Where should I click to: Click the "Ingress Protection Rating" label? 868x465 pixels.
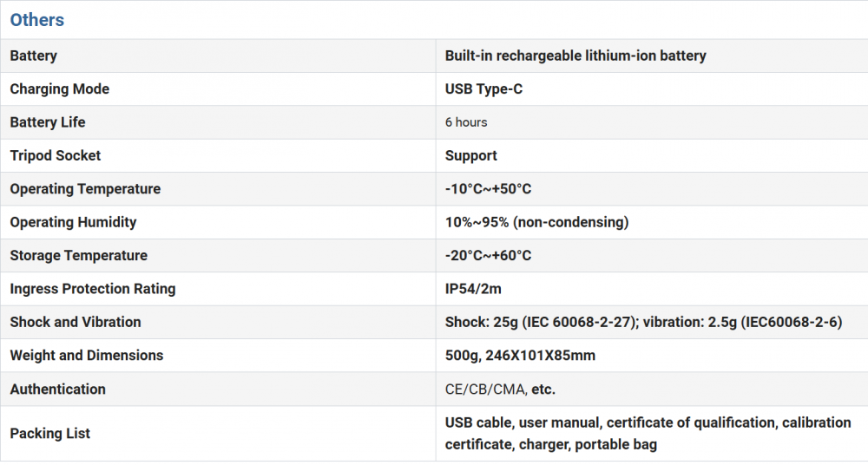click(x=93, y=289)
